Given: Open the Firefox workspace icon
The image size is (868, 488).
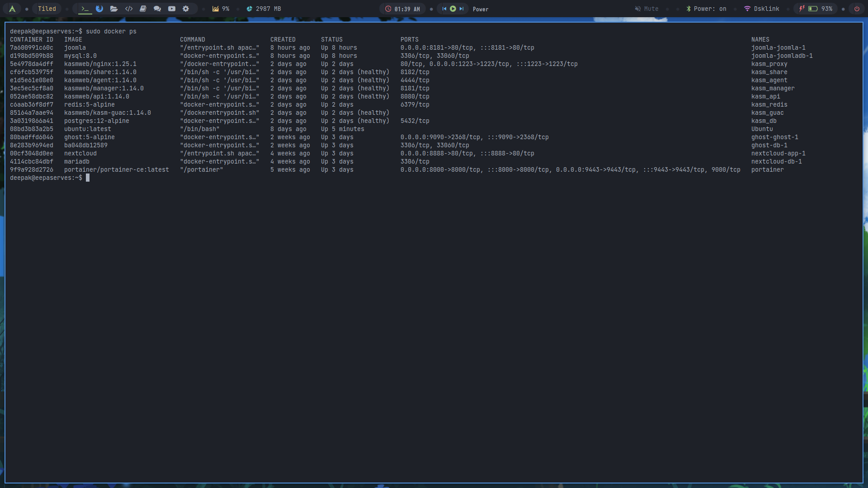Looking at the screenshot, I should click(x=99, y=9).
